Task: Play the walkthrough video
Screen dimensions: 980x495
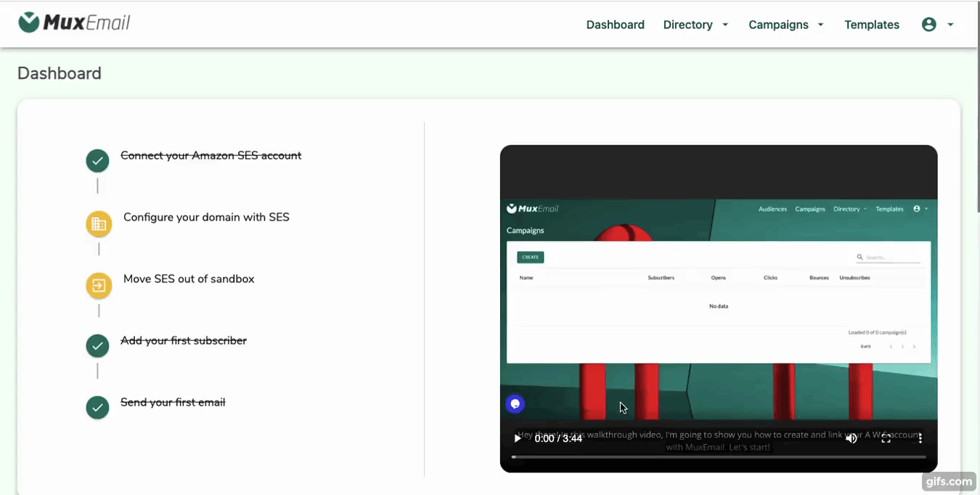Action: tap(518, 438)
